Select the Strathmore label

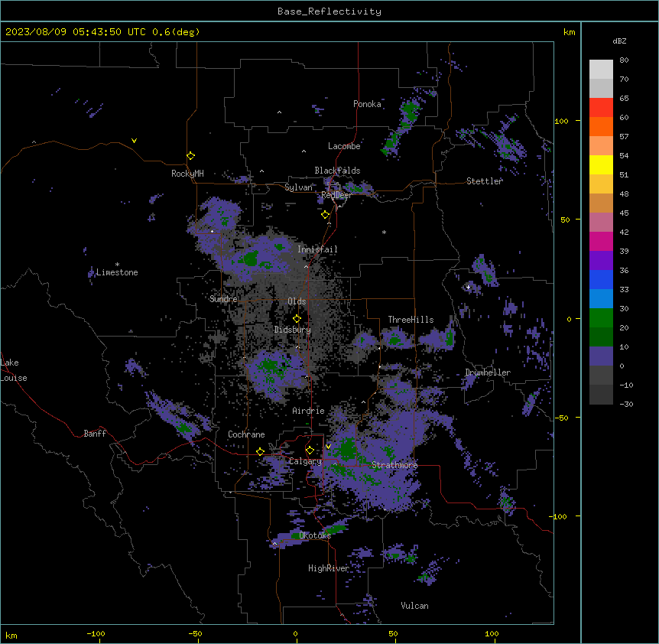click(394, 465)
